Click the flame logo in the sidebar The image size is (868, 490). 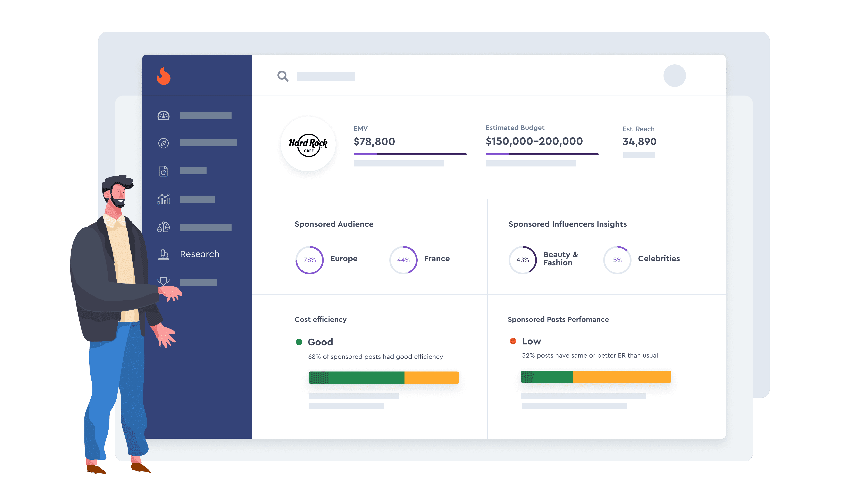pos(164,76)
